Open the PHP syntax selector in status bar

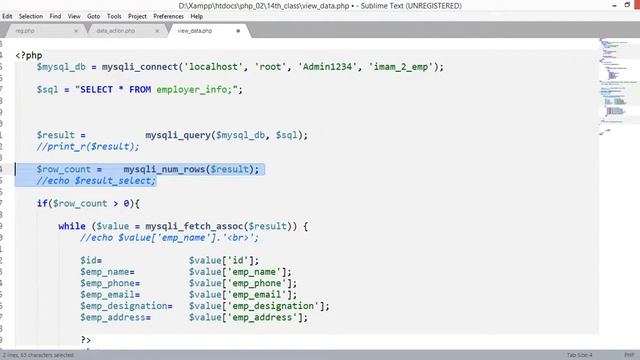point(629,355)
